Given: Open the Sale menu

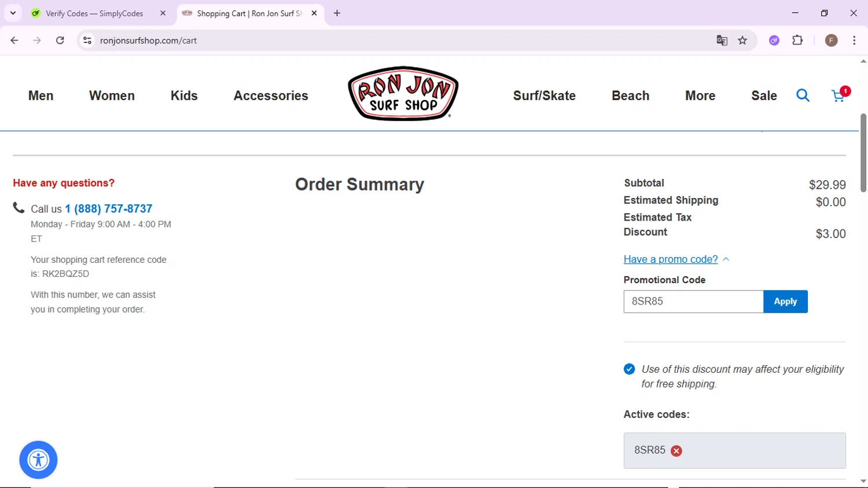Looking at the screenshot, I should point(764,96).
